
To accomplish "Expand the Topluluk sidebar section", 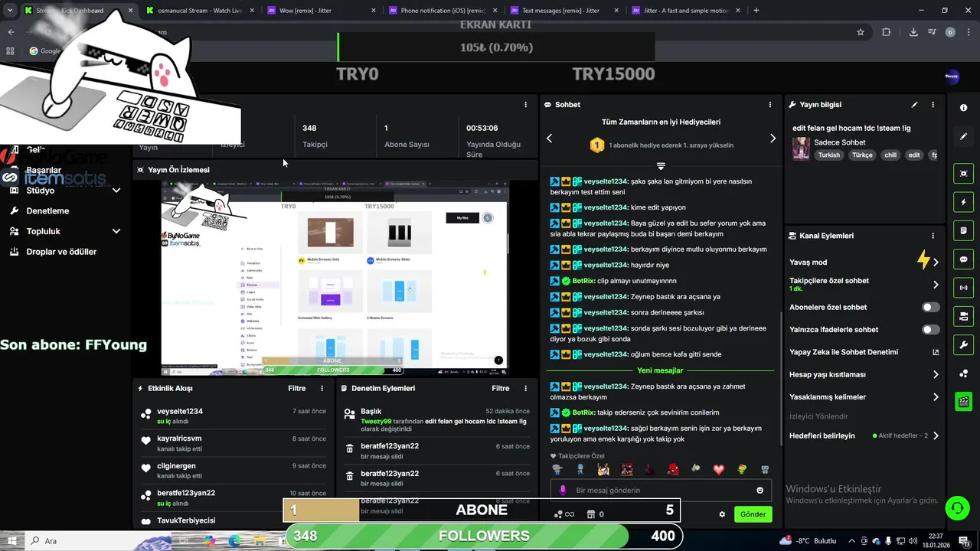I will (x=116, y=231).
